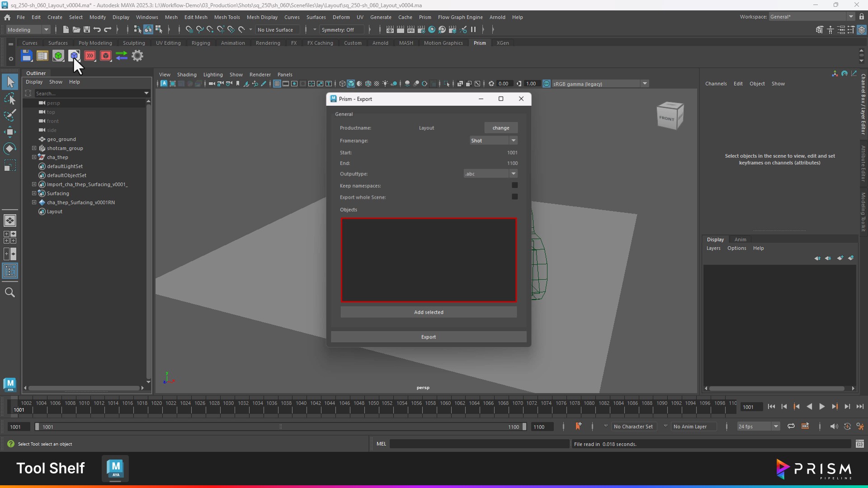868x488 pixels.
Task: Select the Move tool in toolbox
Action: pyautogui.click(x=10, y=132)
